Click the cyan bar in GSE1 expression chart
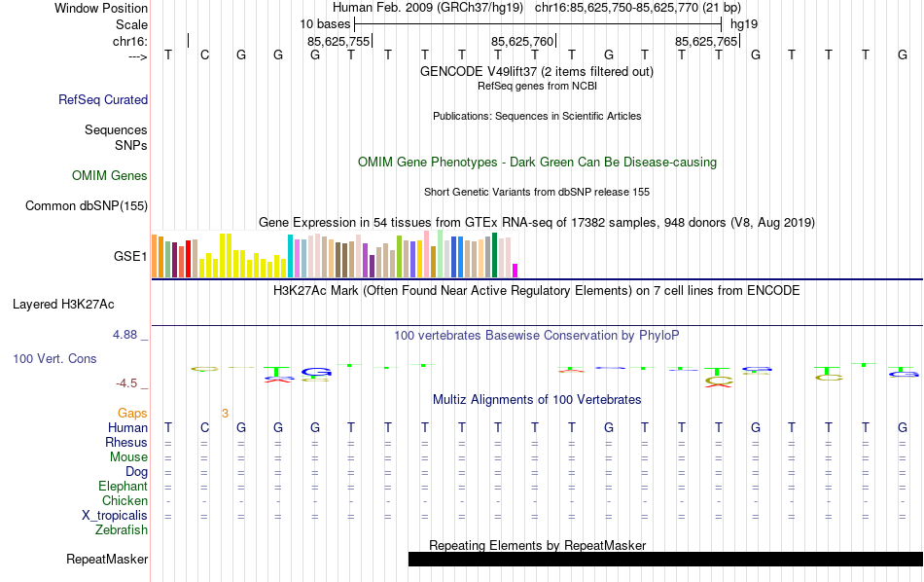924x582 pixels. point(290,256)
